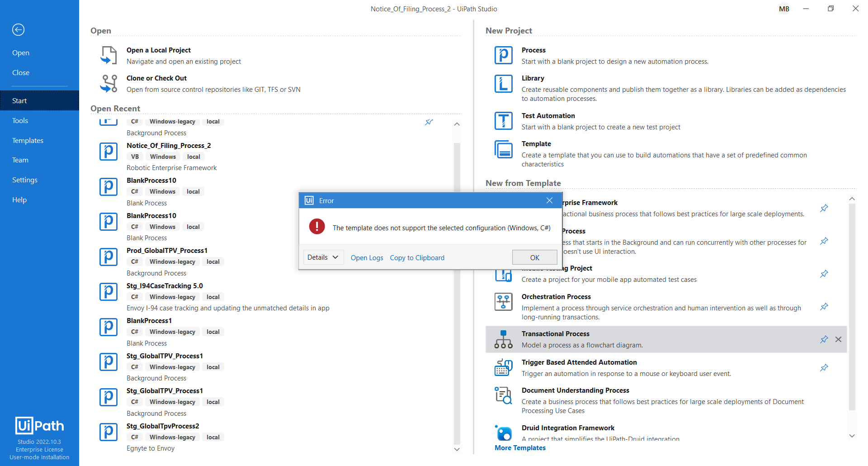Open the Team tab
This screenshot has height=466, width=868.
(39, 160)
